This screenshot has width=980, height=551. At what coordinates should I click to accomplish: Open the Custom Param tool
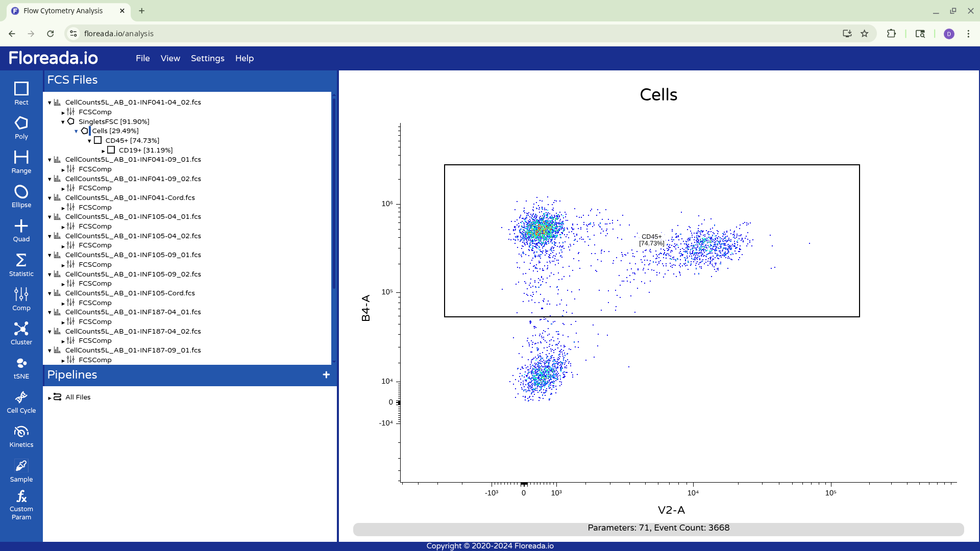tap(21, 505)
